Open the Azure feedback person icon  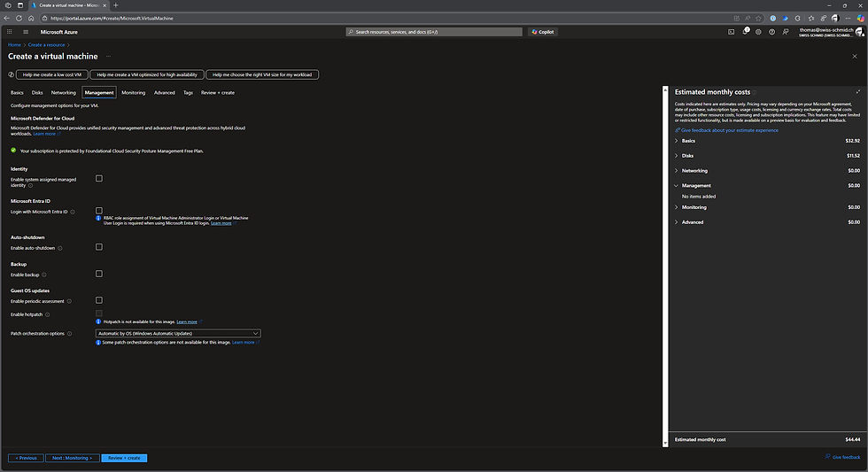tap(786, 32)
